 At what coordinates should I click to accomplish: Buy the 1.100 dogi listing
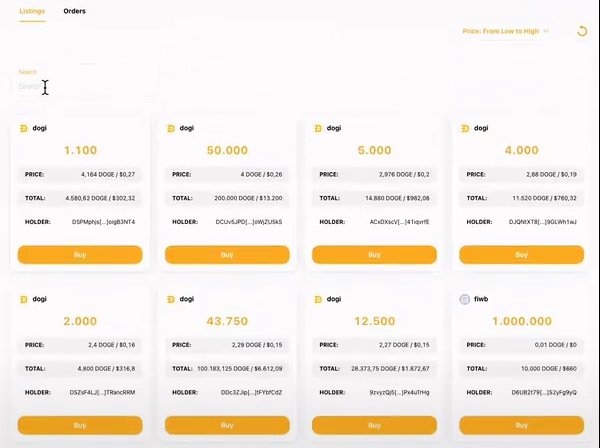point(80,255)
